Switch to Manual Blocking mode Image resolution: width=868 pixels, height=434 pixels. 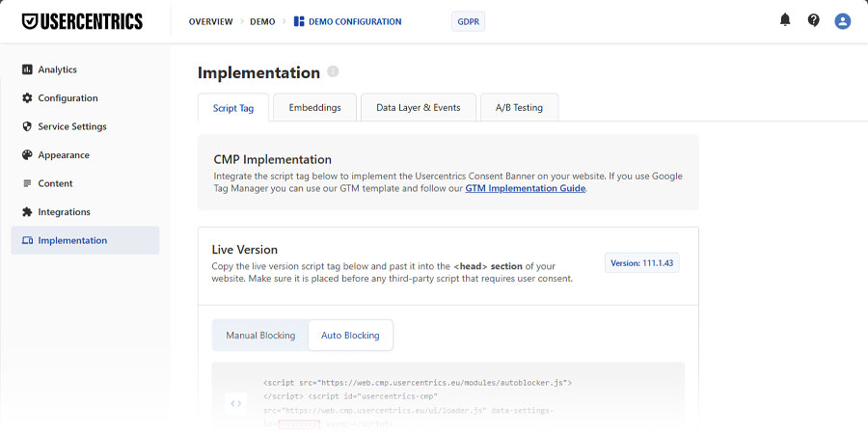coord(260,336)
